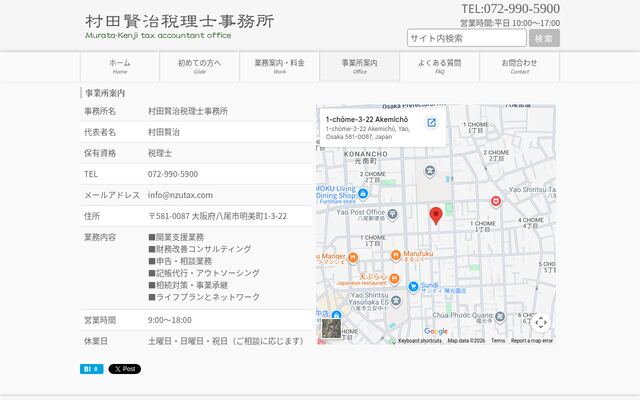Click the 財務改善コンサルティング service item
This screenshot has width=640, height=400.
200,249
